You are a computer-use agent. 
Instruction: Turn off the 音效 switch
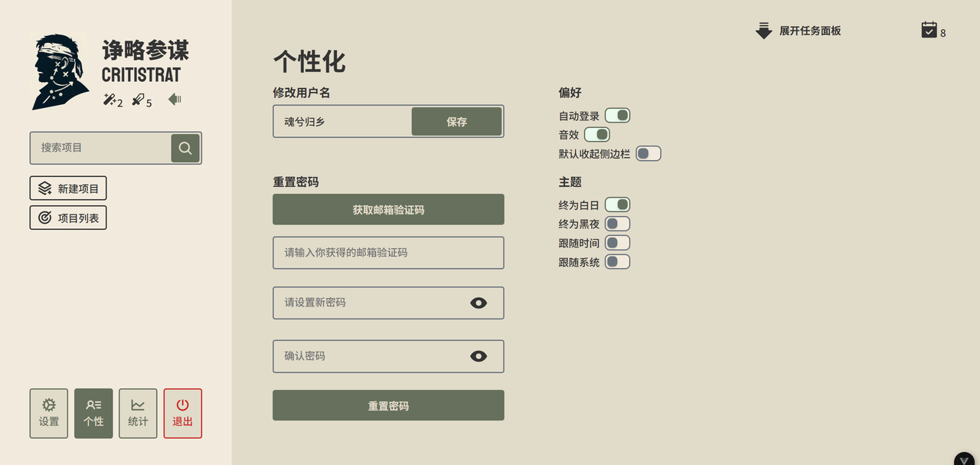[x=596, y=134]
